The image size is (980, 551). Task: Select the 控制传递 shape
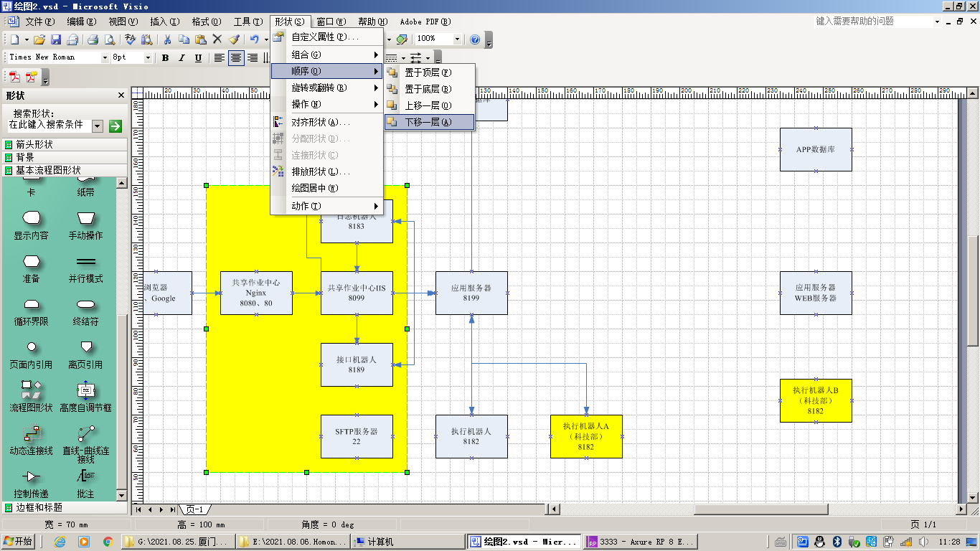32,483
